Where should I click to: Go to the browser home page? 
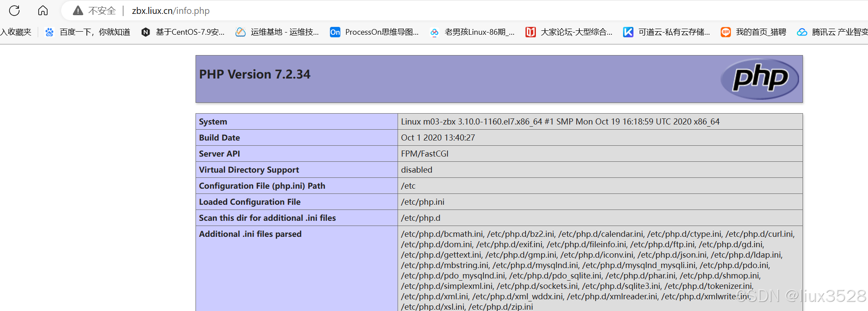tap(42, 10)
